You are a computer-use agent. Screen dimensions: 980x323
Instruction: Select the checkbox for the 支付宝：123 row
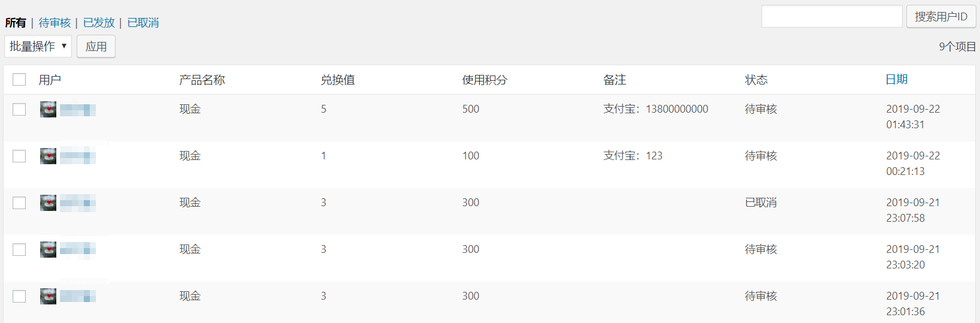[x=19, y=156]
